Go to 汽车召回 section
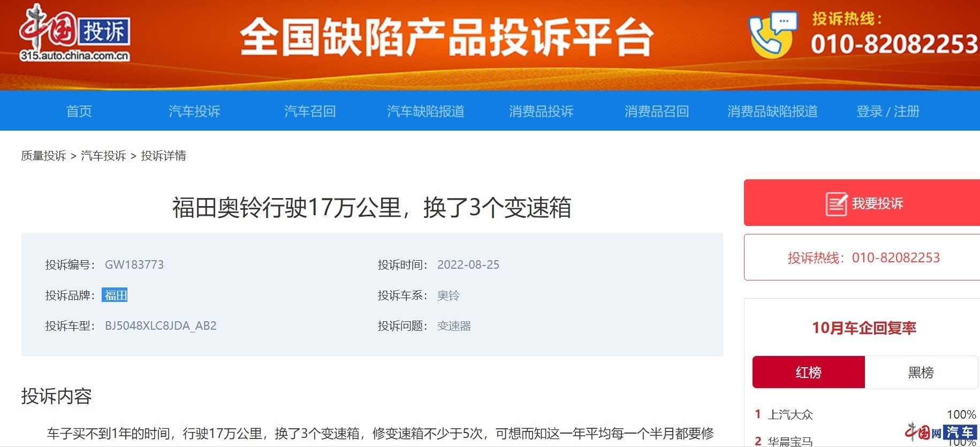Viewport: 980px width, 447px height. 310,111
